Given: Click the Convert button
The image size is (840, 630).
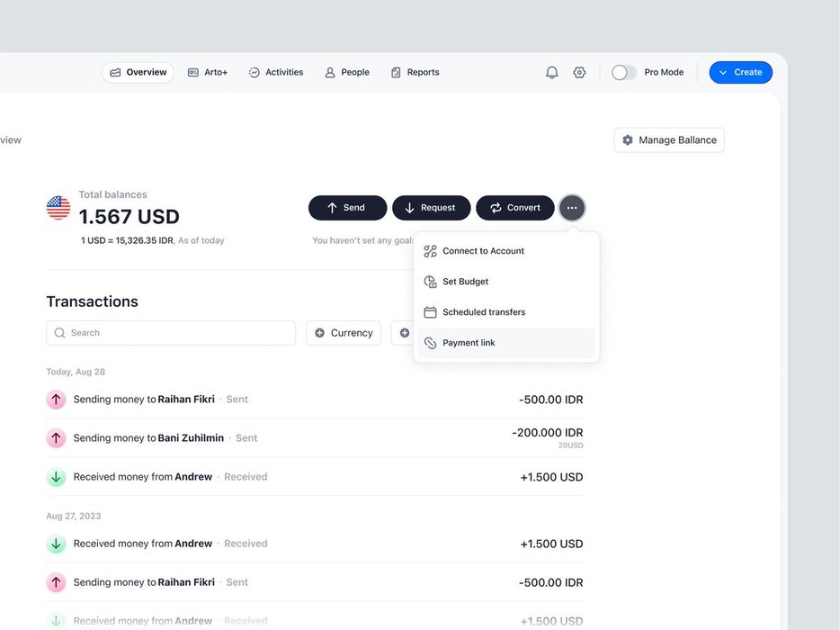Looking at the screenshot, I should [515, 208].
